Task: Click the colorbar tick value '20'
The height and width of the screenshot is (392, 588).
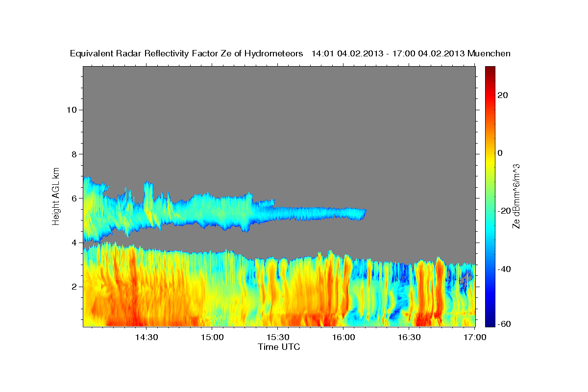Action: 502,95
